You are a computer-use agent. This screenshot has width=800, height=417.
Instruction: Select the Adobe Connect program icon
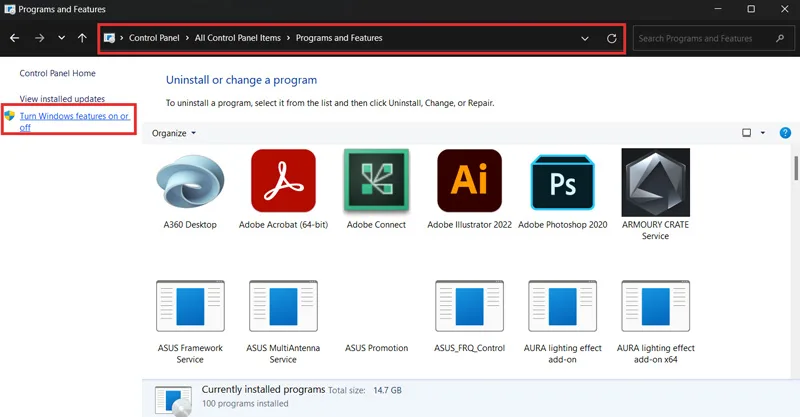coord(377,180)
